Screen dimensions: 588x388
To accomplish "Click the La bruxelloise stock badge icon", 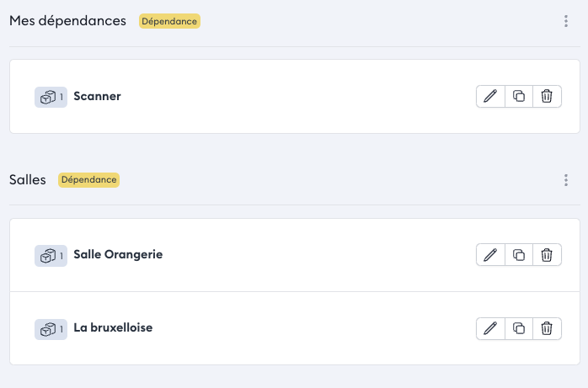I will pos(50,329).
